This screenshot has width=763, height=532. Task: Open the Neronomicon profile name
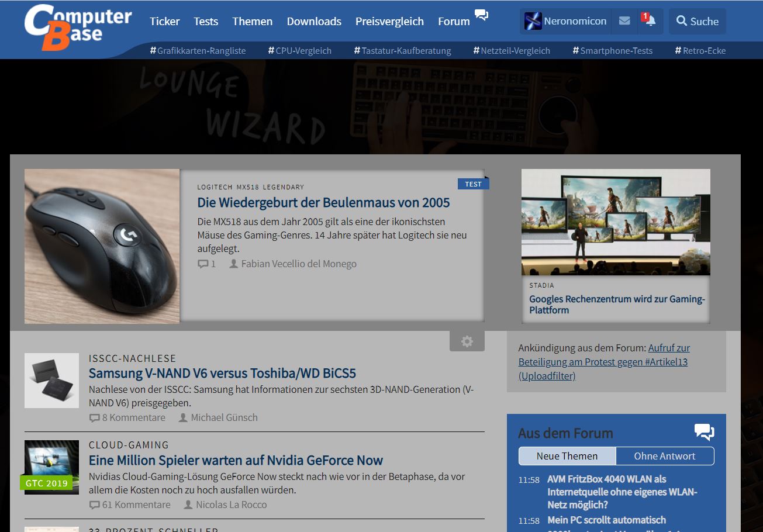pyautogui.click(x=575, y=21)
